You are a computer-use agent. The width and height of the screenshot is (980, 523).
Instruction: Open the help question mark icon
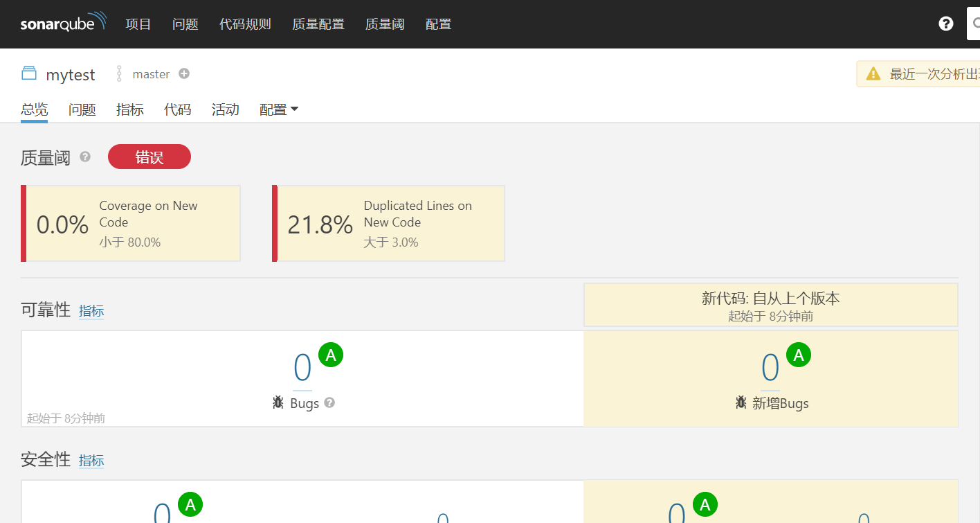tap(945, 24)
